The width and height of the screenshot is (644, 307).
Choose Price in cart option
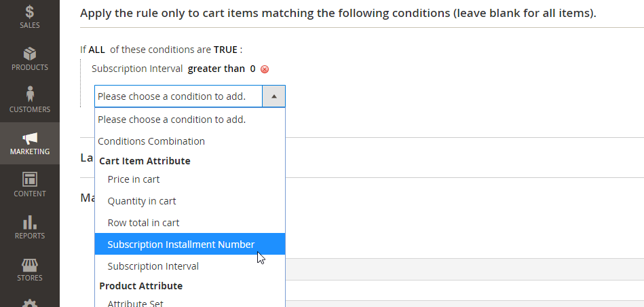tap(134, 179)
